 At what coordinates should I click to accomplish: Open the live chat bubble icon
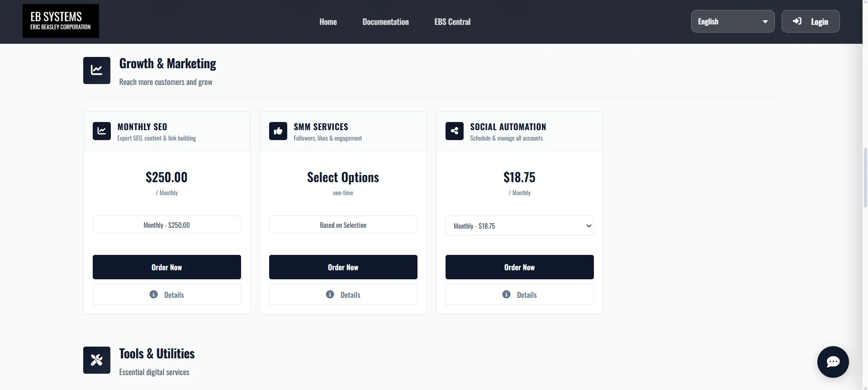833,362
